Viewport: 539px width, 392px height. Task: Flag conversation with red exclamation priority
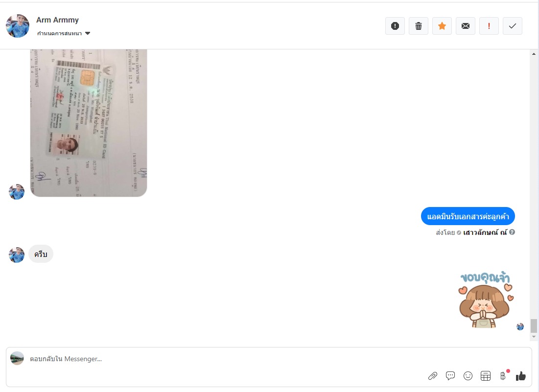tap(489, 26)
